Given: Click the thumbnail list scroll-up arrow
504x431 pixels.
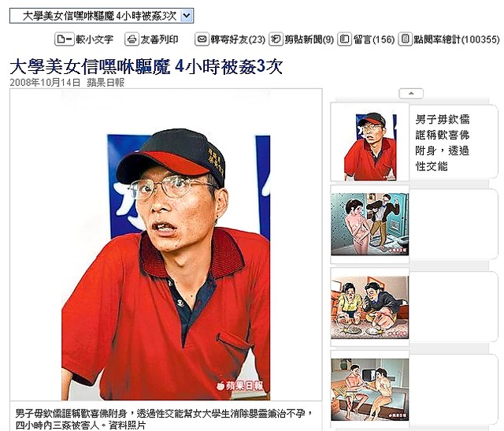Looking at the screenshot, I should click(x=411, y=94).
